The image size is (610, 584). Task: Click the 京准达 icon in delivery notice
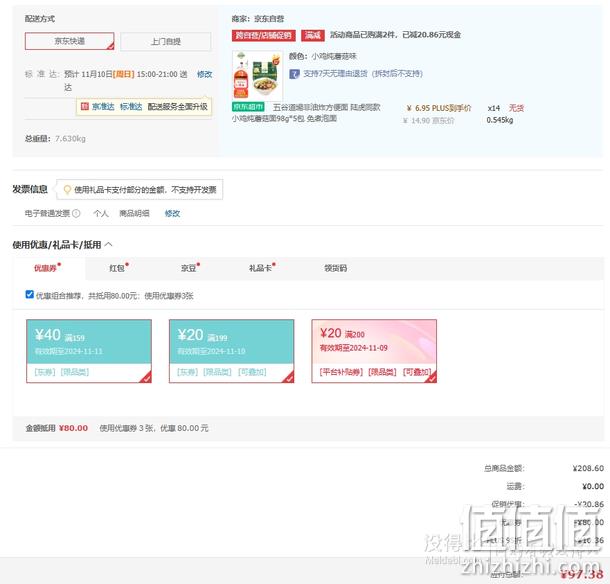pos(85,106)
